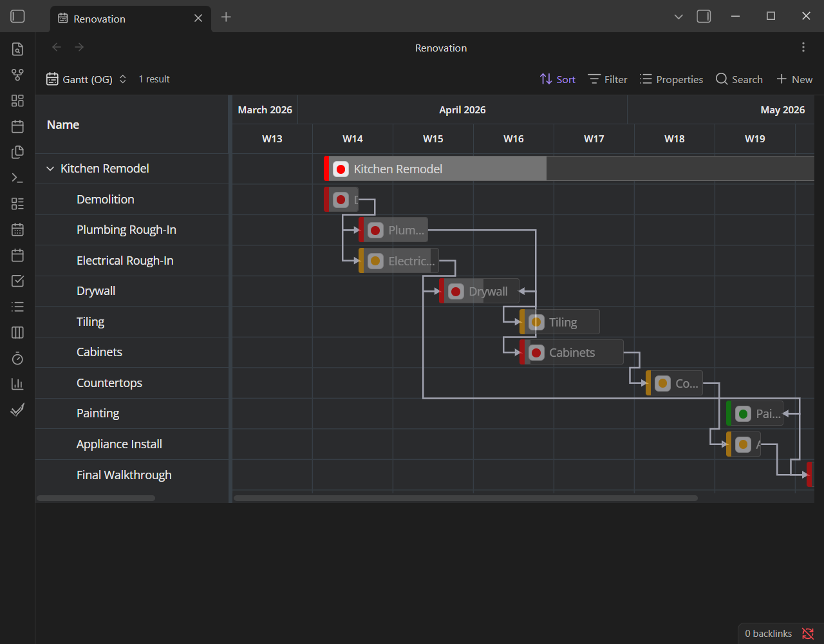This screenshot has height=644, width=824.
Task: Click the checkbox-square ribbon icon
Action: click(18, 281)
